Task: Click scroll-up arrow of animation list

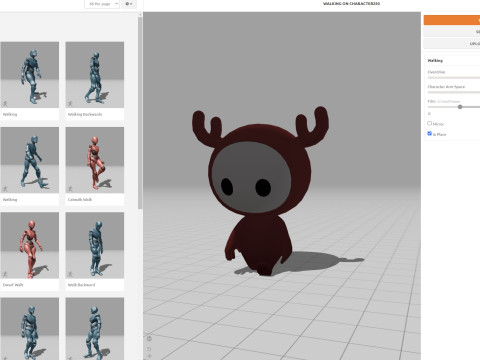Action: coord(140,15)
